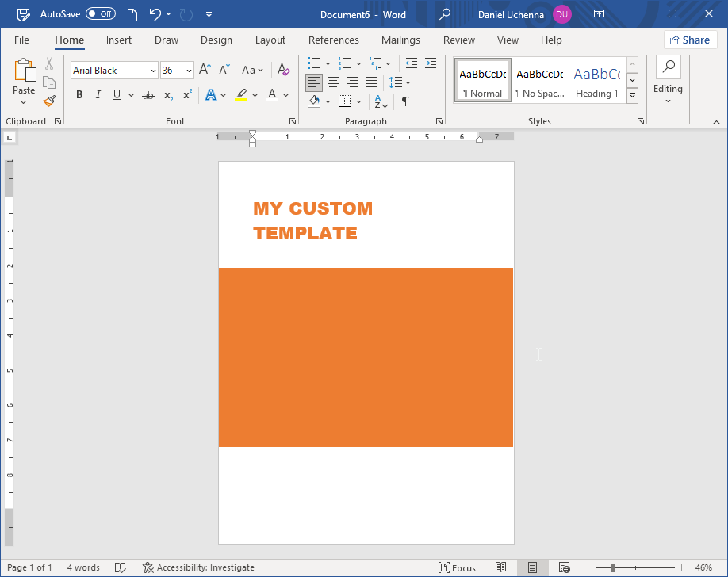This screenshot has width=728, height=577.
Task: Apply subscript formatting
Action: (x=167, y=95)
